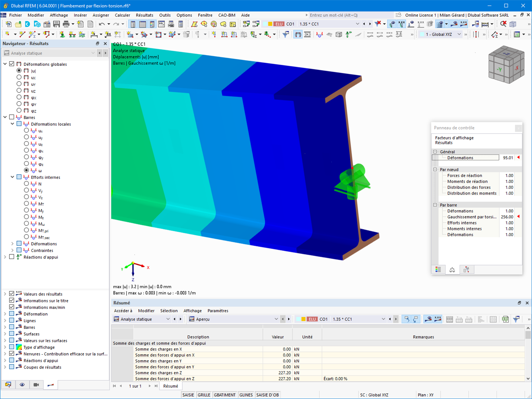Click the find magnifier with red X icon
532x399 pixels.
(503, 24)
